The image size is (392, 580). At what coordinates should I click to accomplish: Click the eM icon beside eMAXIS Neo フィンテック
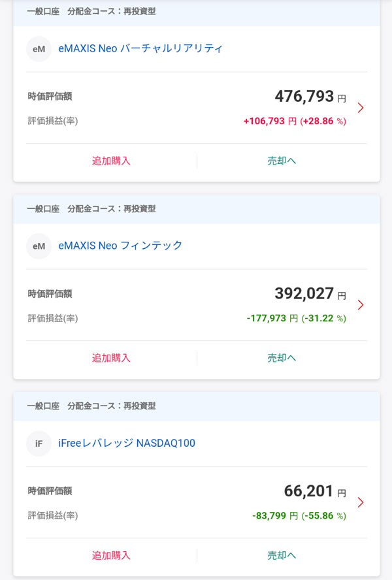[x=39, y=246]
